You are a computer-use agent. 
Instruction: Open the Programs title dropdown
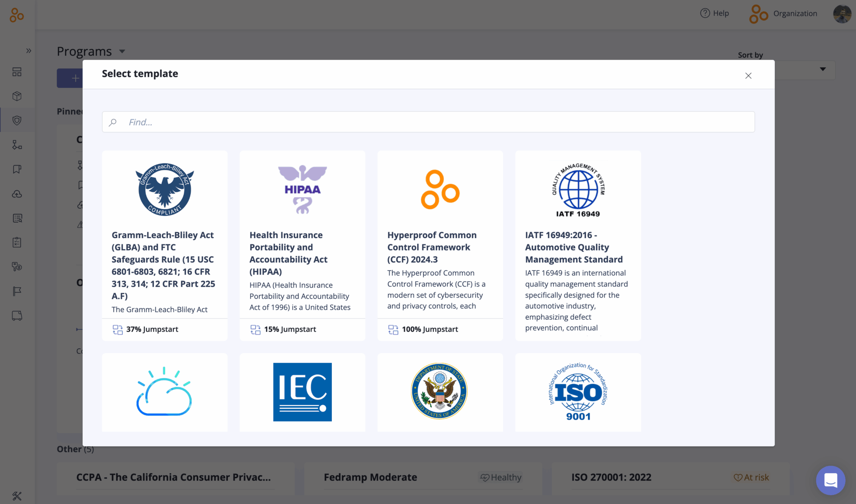[122, 51]
